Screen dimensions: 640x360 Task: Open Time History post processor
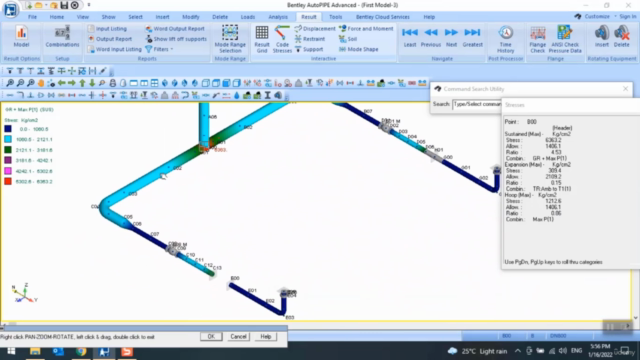click(505, 39)
